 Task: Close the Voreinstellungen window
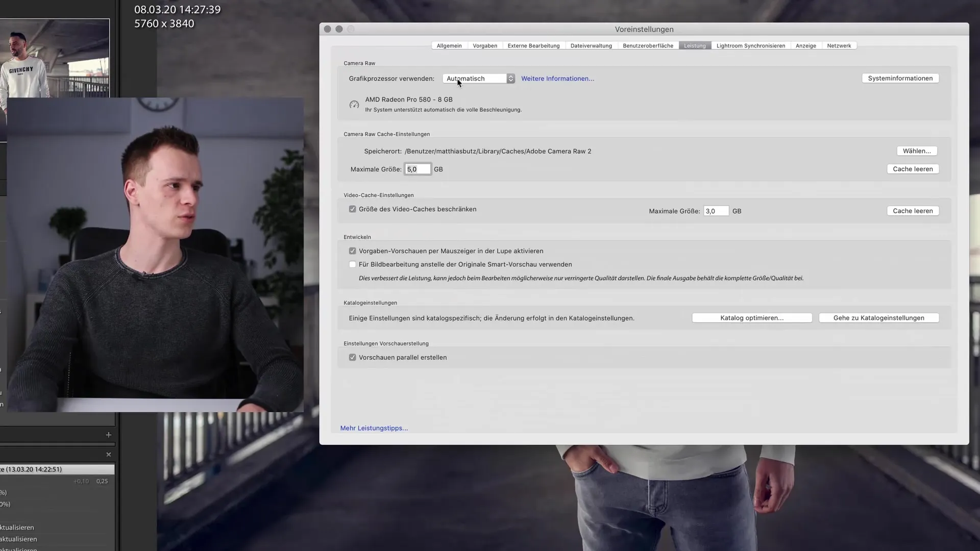(328, 29)
